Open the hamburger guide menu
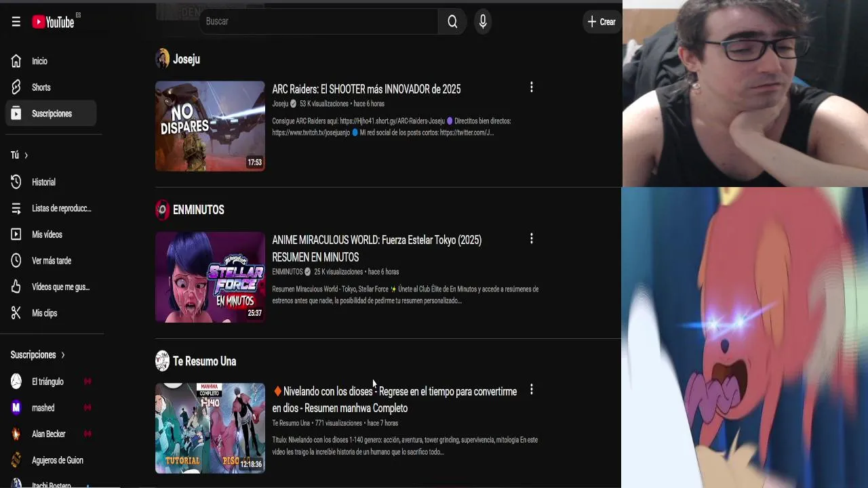This screenshot has height=488, width=868. tap(16, 22)
